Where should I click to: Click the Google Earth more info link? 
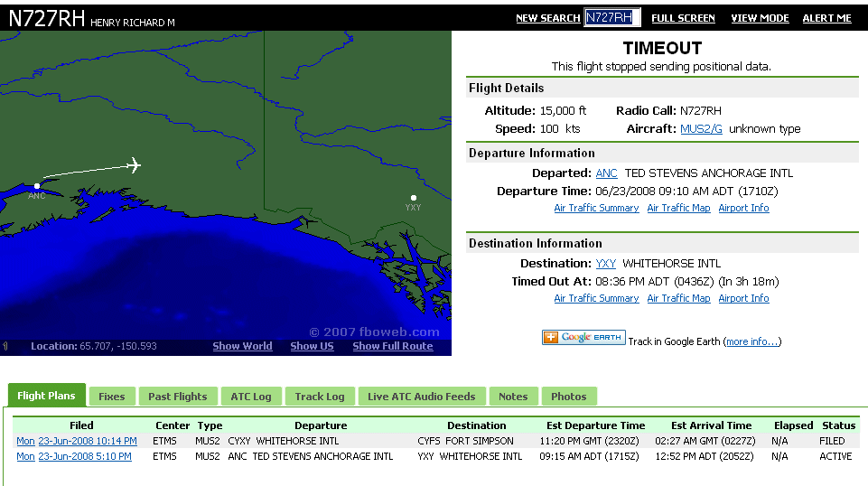(x=751, y=341)
